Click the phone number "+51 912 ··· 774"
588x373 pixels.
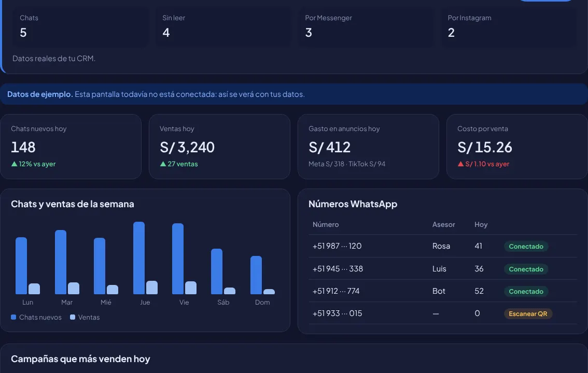[x=336, y=291]
